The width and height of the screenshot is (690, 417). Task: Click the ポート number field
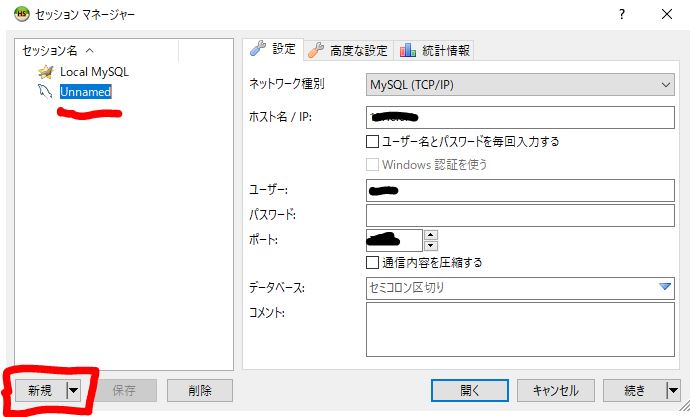(394, 240)
